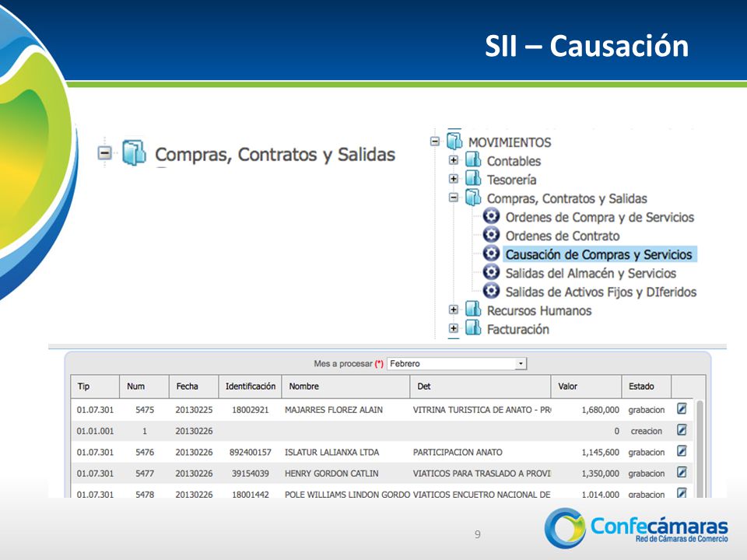The width and height of the screenshot is (747, 560).
Task: Collapse the large Compras, Contratos y Salidas heading
Action: (105, 153)
